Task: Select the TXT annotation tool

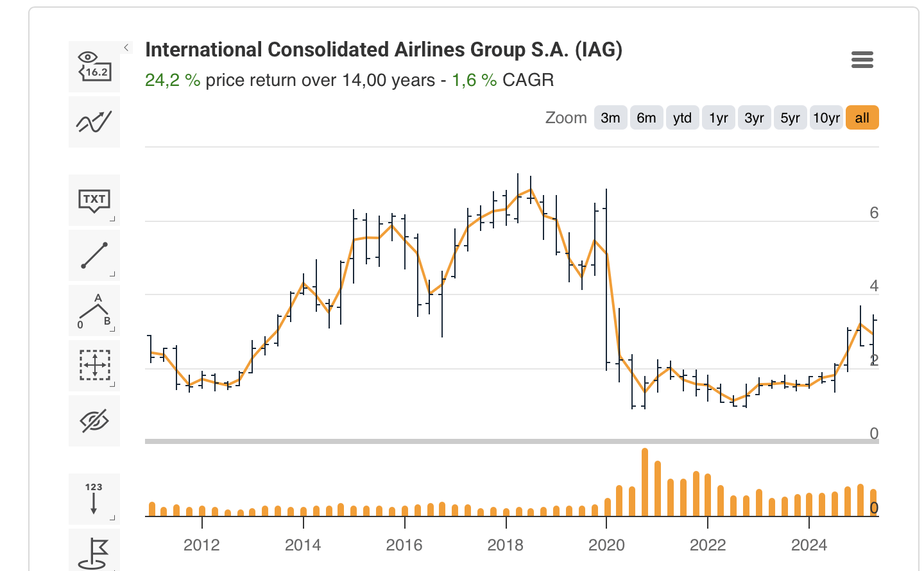Action: pos(94,200)
